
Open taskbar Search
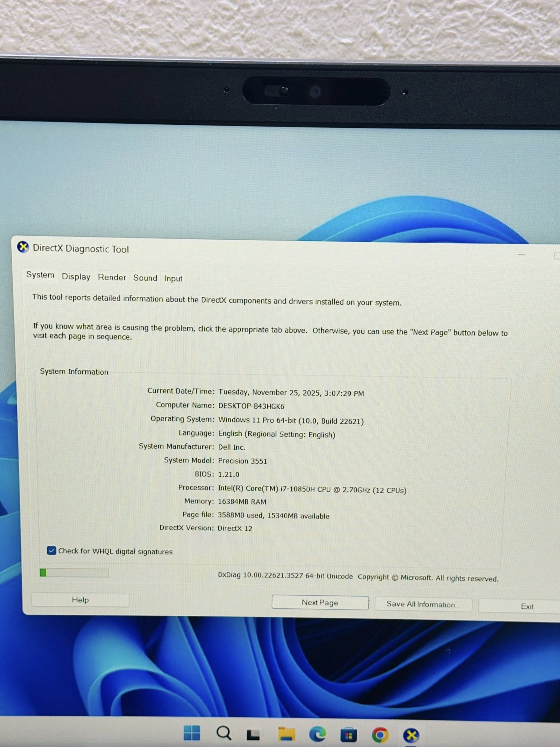pos(223,733)
